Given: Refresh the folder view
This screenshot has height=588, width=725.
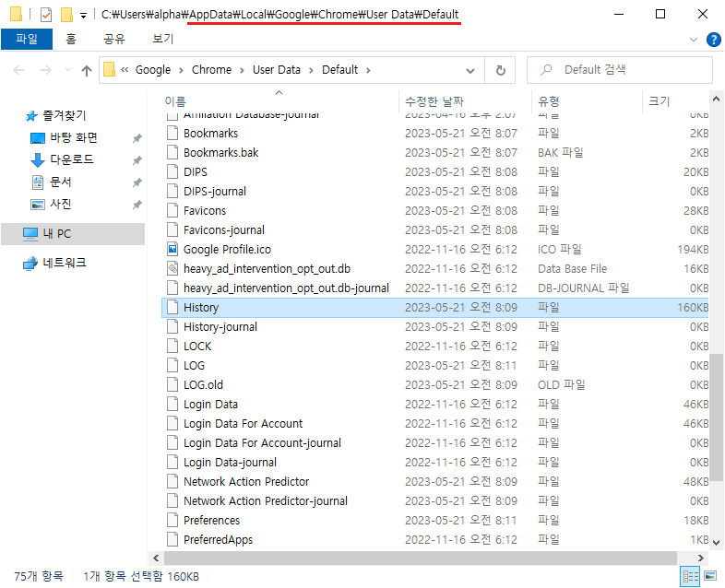Looking at the screenshot, I should click(500, 70).
